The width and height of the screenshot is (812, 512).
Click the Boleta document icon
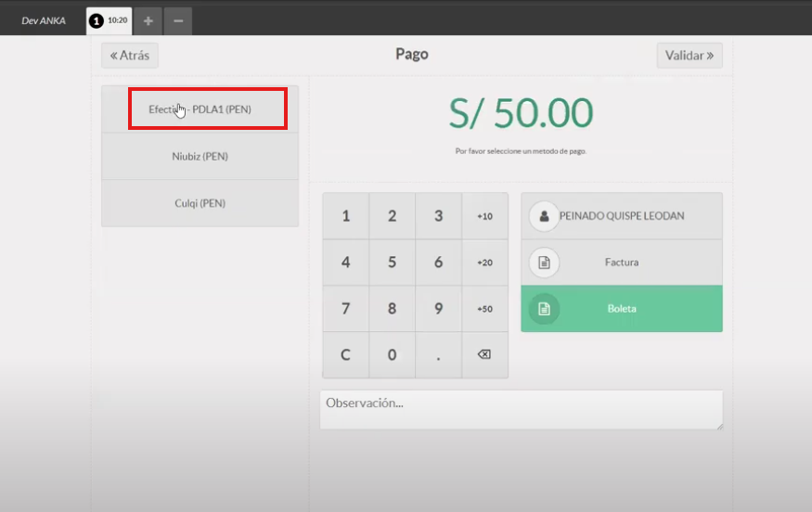[x=544, y=309]
